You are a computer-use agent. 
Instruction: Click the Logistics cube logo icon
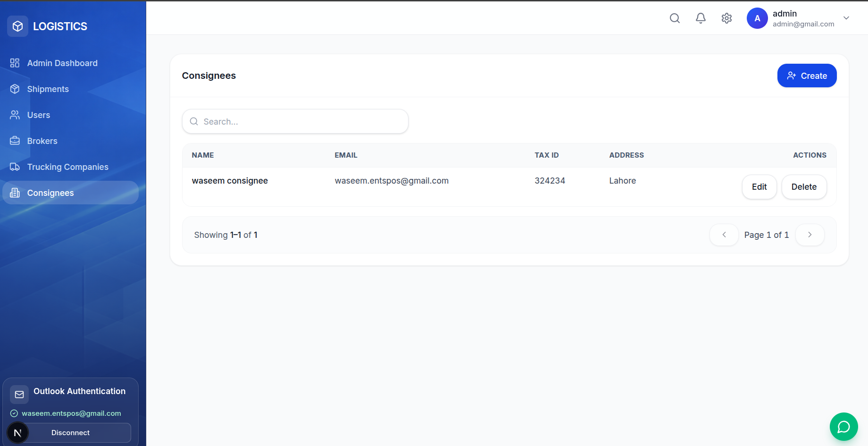point(17,26)
